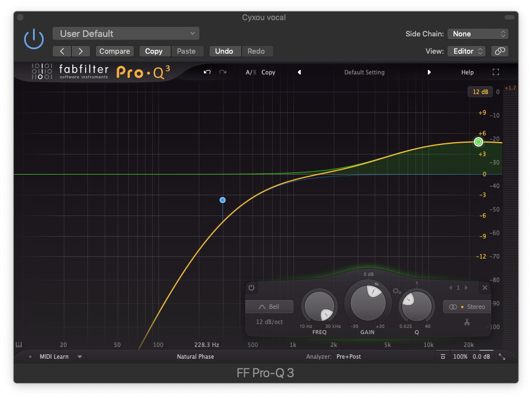
Task: Open the Side Chain None dropdown
Action: [478, 34]
